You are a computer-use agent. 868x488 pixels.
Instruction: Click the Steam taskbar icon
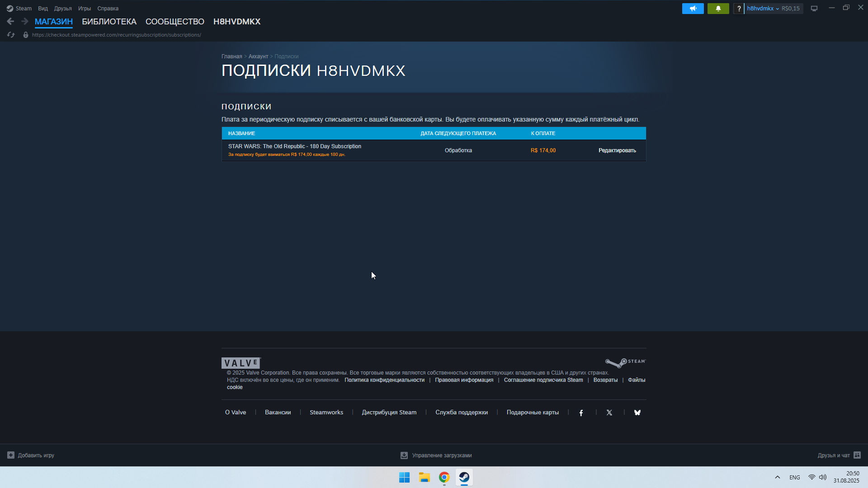(464, 477)
